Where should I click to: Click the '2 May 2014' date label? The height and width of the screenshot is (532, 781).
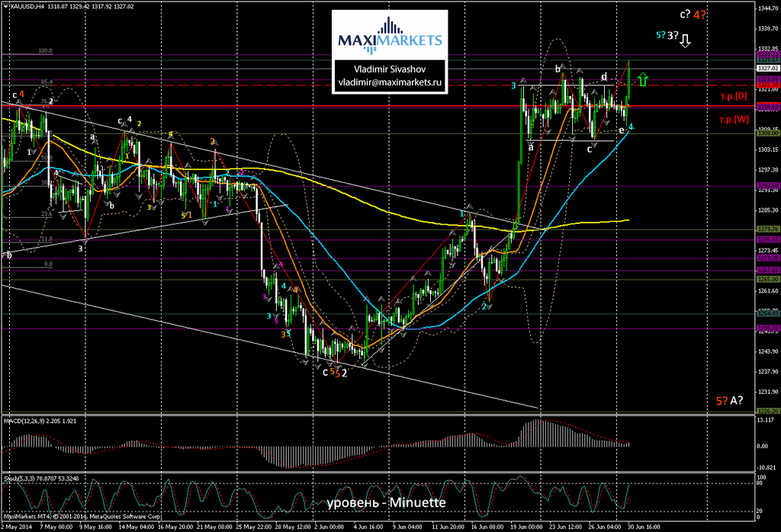17,527
